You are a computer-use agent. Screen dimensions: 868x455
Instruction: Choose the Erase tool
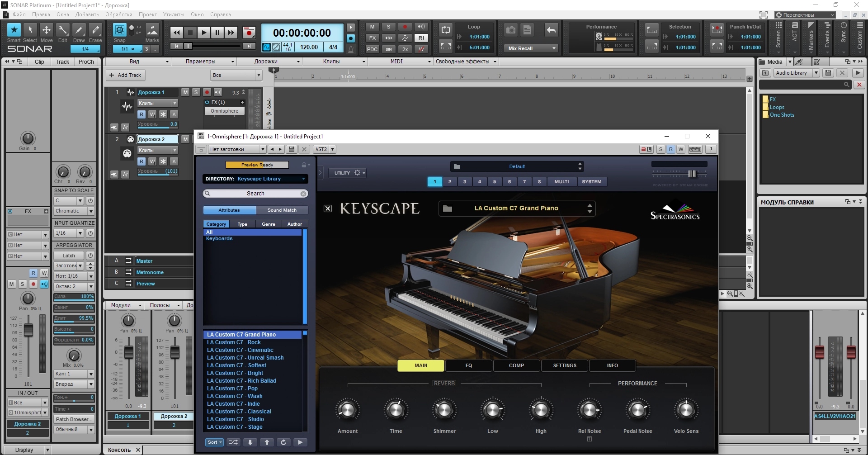click(x=95, y=30)
